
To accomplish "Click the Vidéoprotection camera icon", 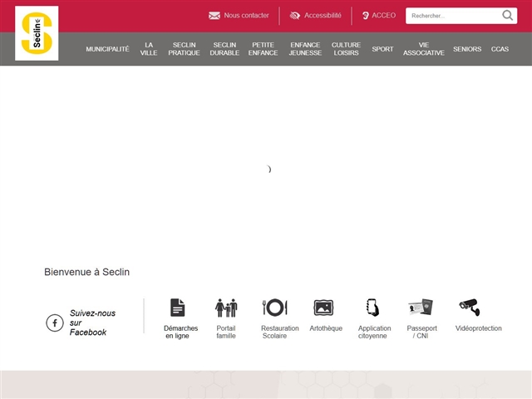I will click(470, 307).
